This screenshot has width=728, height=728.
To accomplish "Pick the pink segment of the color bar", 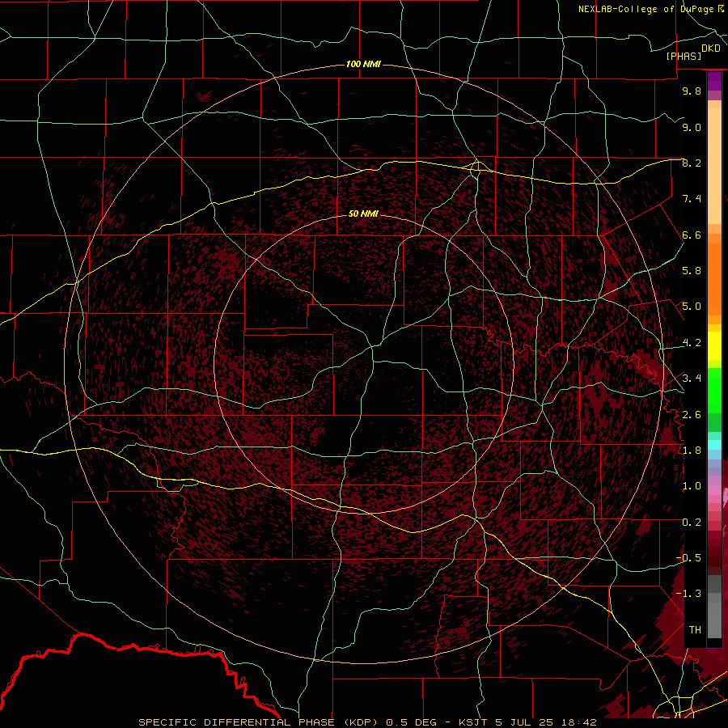I will (714, 490).
